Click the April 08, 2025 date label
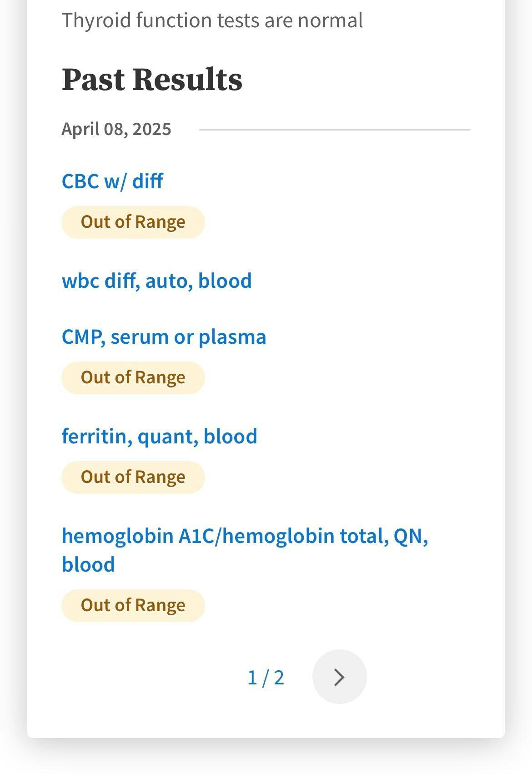Screen dimensions: 532x774 point(116,129)
